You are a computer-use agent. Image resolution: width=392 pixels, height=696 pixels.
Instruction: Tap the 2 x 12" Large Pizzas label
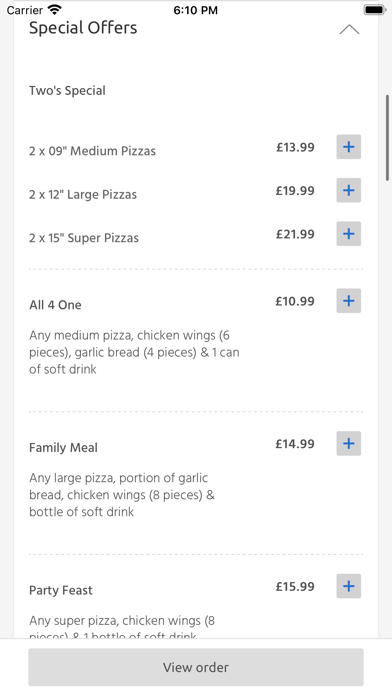point(83,194)
